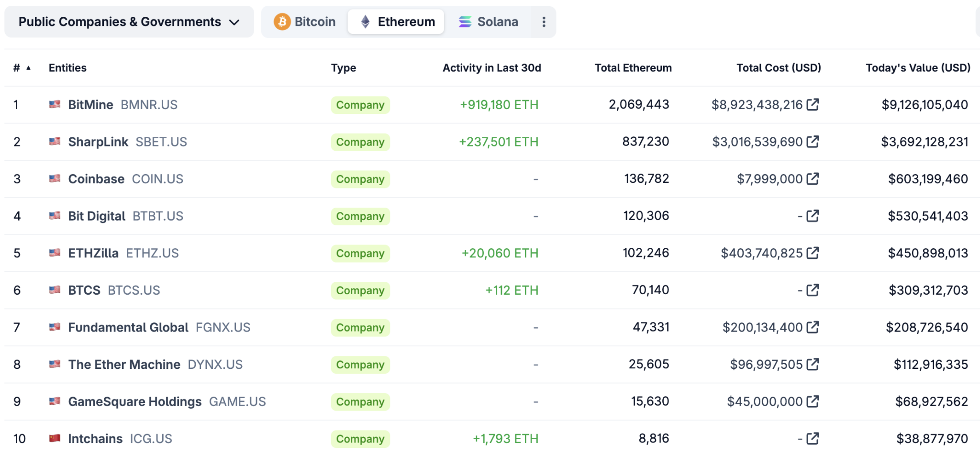The height and width of the screenshot is (455, 980).
Task: Open the COIN.US ticker link
Action: [157, 178]
